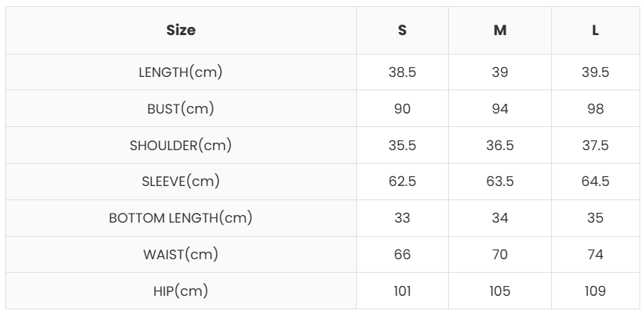Image resolution: width=644 pixels, height=316 pixels.
Task: Click the BUST(cm) row label
Action: tap(181, 109)
